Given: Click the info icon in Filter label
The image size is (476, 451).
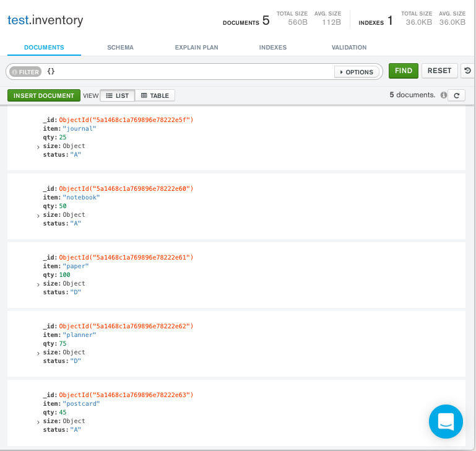Looking at the screenshot, I should pyautogui.click(x=15, y=72).
